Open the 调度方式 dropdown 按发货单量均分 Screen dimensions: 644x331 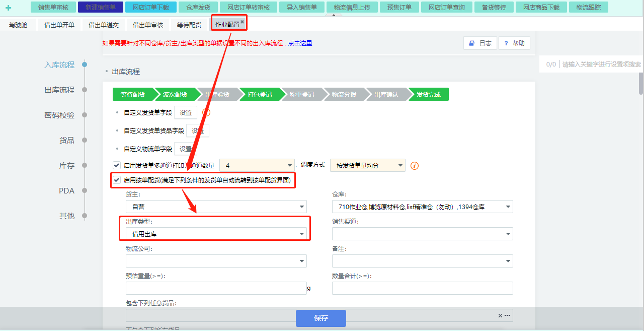(368, 165)
